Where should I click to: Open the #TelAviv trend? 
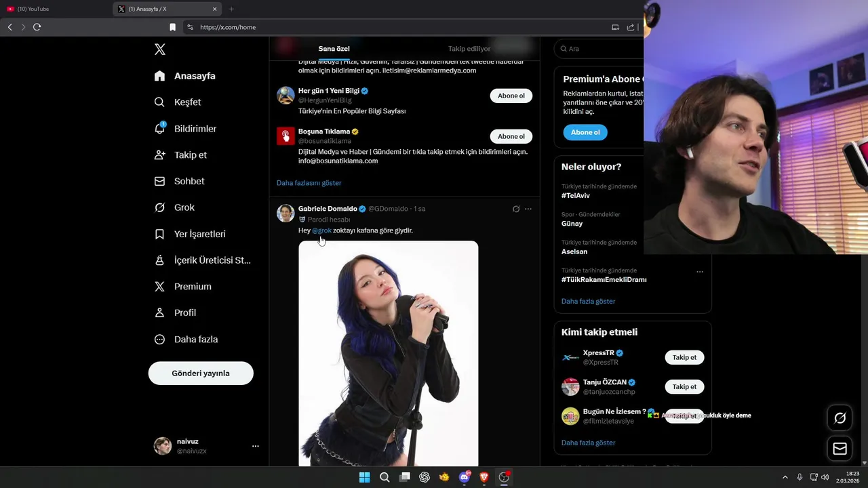click(576, 196)
